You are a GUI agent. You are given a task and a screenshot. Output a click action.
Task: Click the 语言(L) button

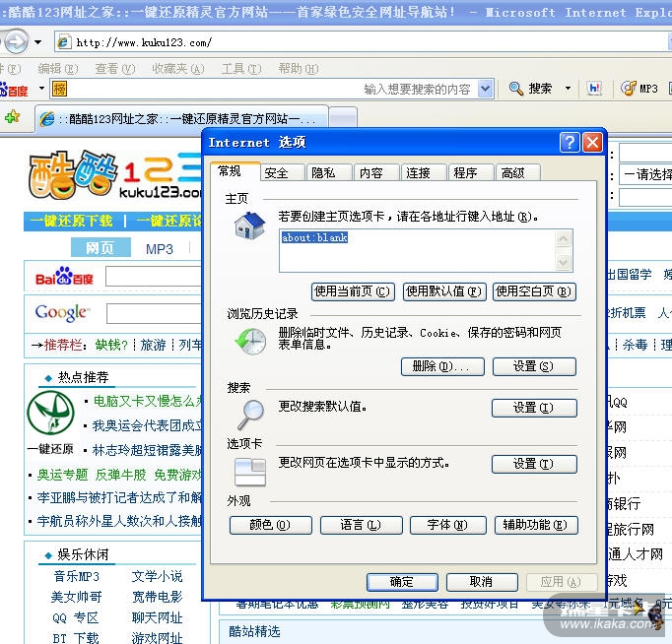tap(362, 525)
